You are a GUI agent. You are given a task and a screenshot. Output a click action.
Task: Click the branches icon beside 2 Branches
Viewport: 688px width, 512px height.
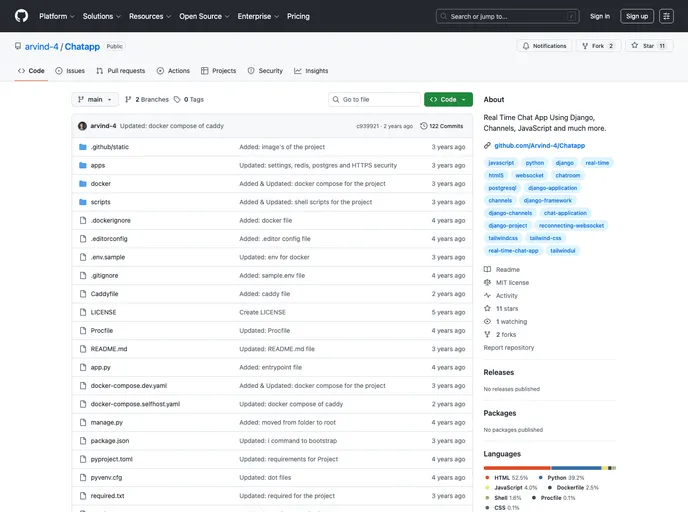[128, 100]
